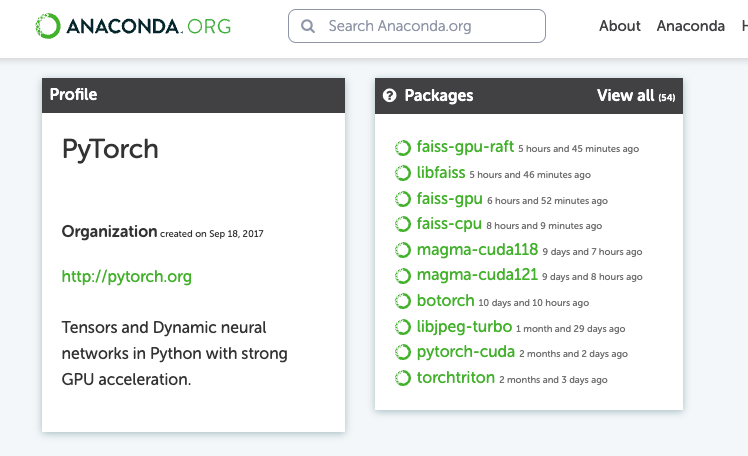Open the botorch package link

coord(445,301)
